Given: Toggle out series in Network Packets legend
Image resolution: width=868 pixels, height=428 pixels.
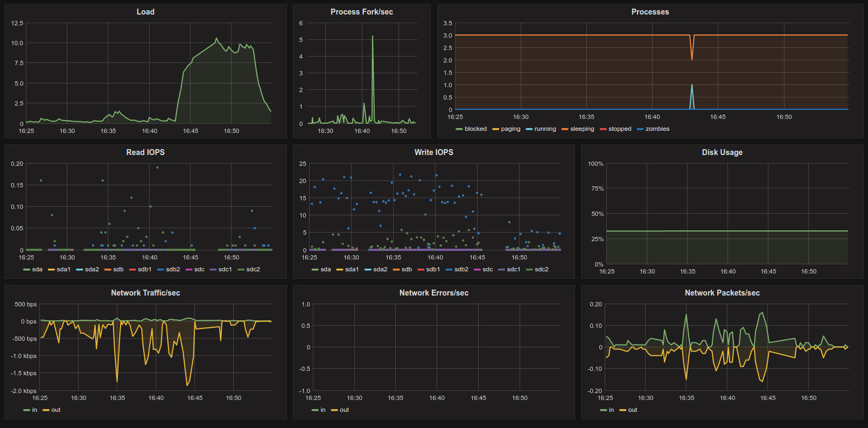Looking at the screenshot, I should click(628, 410).
